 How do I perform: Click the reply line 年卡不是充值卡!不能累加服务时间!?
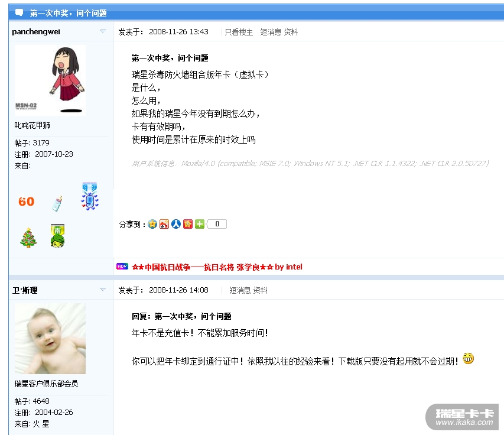pyautogui.click(x=200, y=333)
